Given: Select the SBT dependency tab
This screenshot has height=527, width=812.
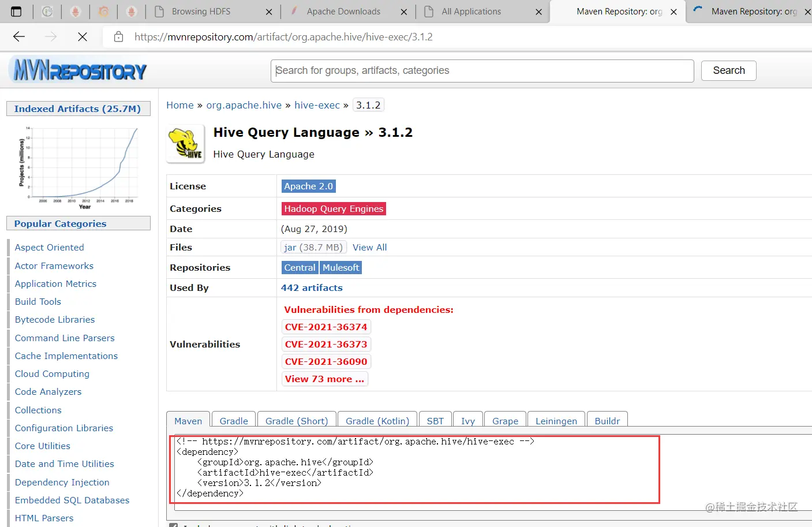Looking at the screenshot, I should tap(435, 421).
